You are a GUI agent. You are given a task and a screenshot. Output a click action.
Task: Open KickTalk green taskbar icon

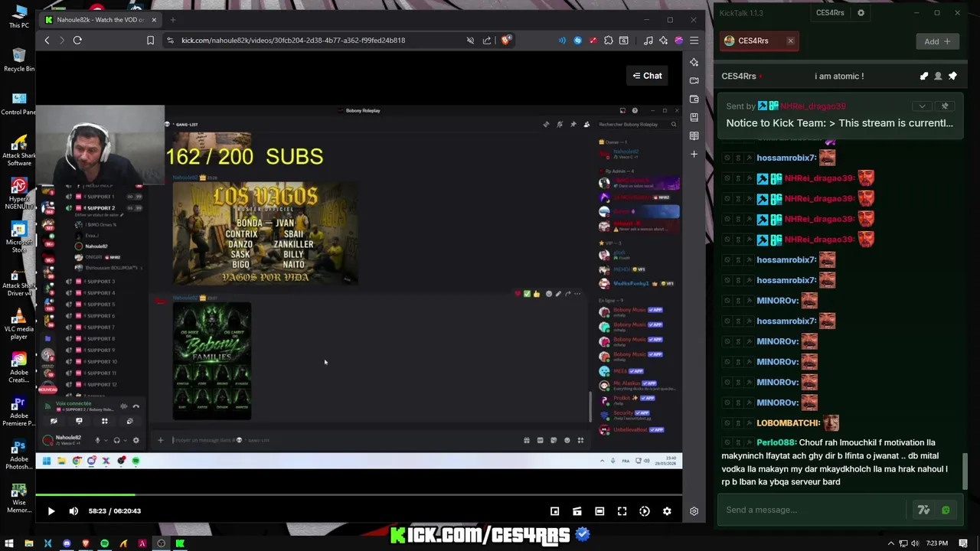(x=180, y=543)
